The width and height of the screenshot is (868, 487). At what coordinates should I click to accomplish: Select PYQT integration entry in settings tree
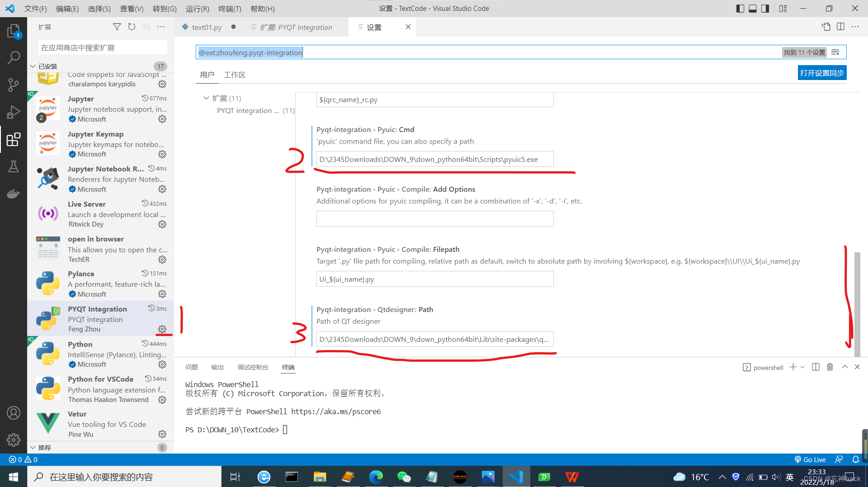tap(255, 111)
